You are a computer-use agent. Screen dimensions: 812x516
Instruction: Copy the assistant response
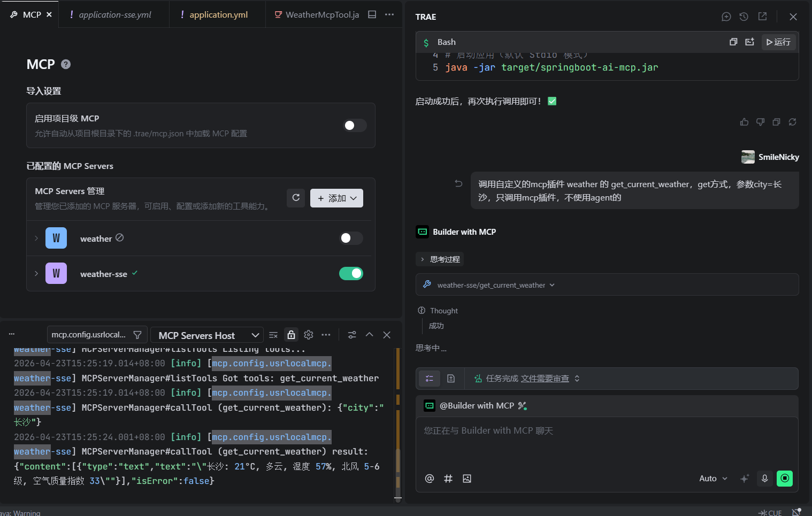pos(776,122)
